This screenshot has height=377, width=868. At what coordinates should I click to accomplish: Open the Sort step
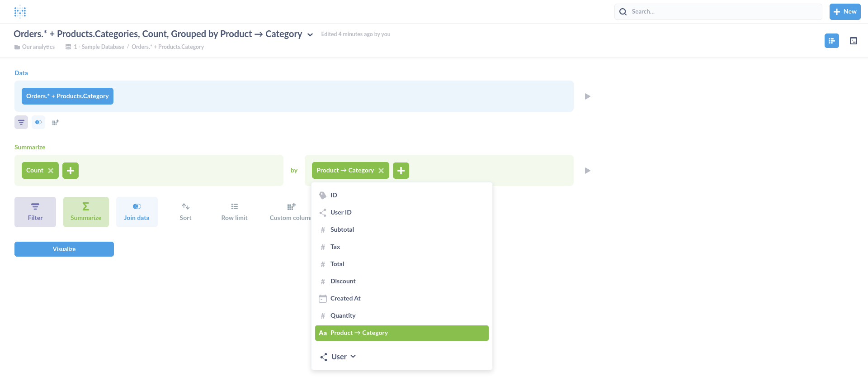click(185, 211)
